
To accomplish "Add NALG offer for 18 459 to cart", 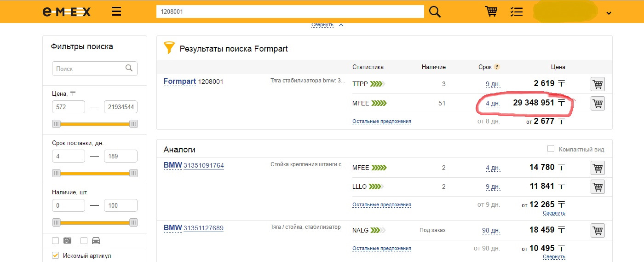I will pyautogui.click(x=598, y=230).
